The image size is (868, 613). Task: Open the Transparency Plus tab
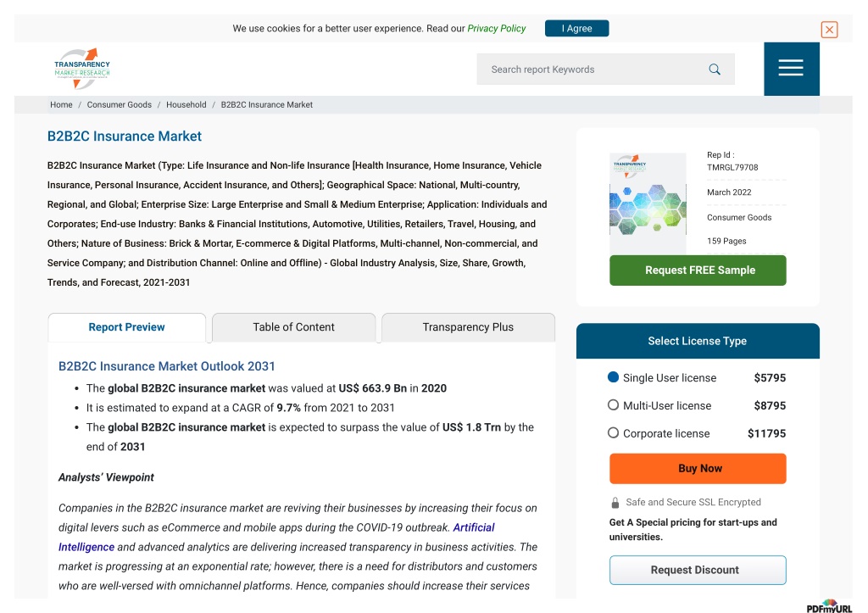pyautogui.click(x=468, y=327)
